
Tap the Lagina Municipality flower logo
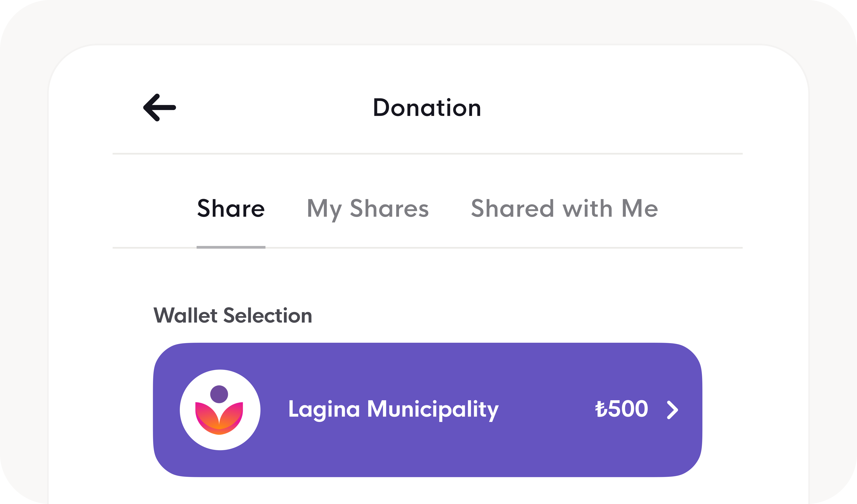pyautogui.click(x=219, y=410)
